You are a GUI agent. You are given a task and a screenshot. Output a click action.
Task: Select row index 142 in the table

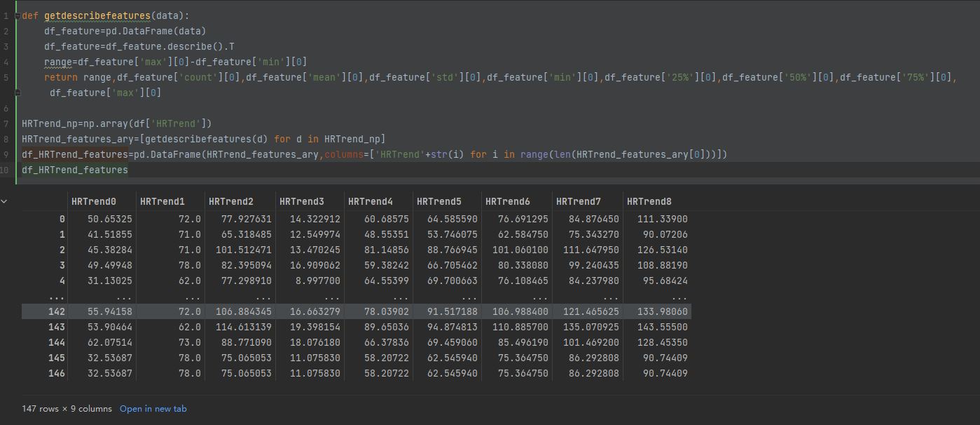coord(57,311)
